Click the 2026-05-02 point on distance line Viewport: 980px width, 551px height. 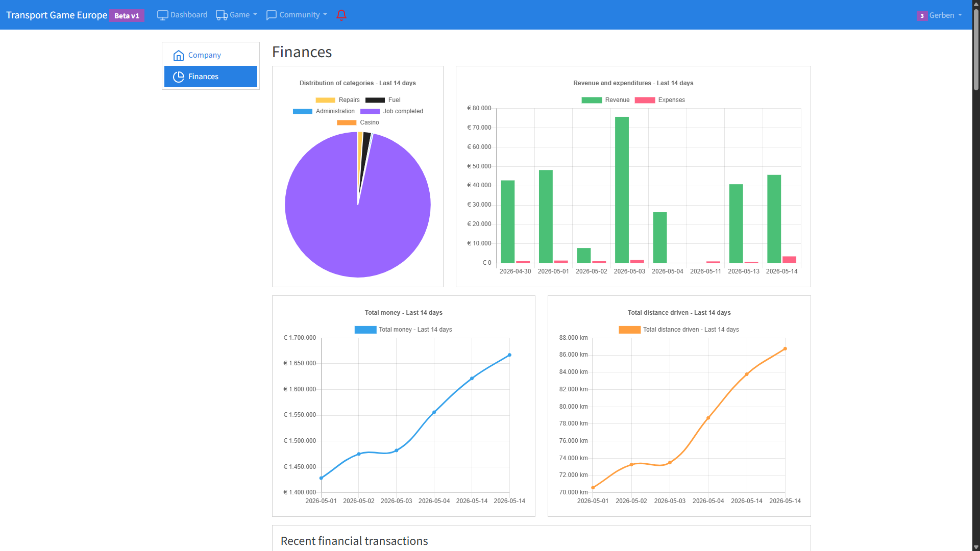pos(631,464)
